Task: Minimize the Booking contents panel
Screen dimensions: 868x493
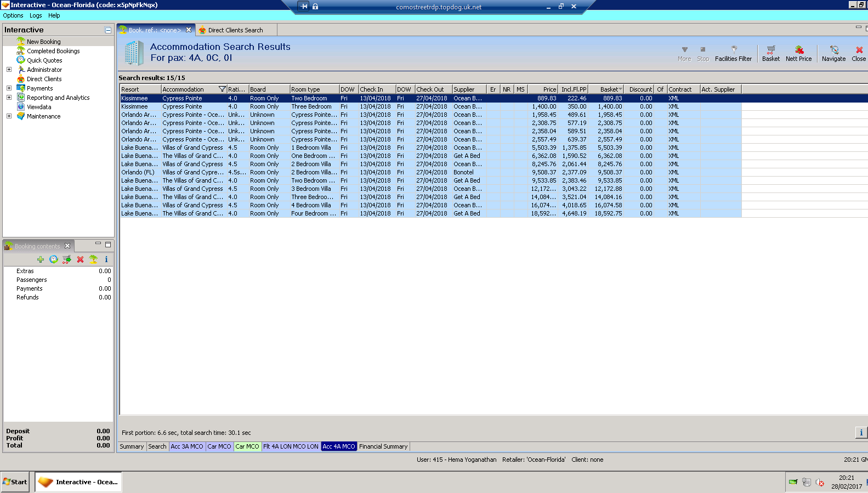Action: [x=98, y=243]
